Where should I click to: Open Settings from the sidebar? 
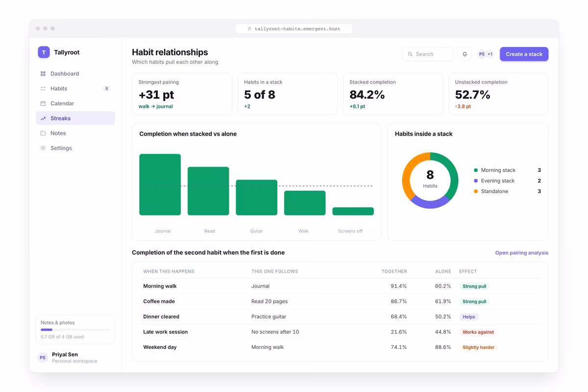tap(75, 148)
